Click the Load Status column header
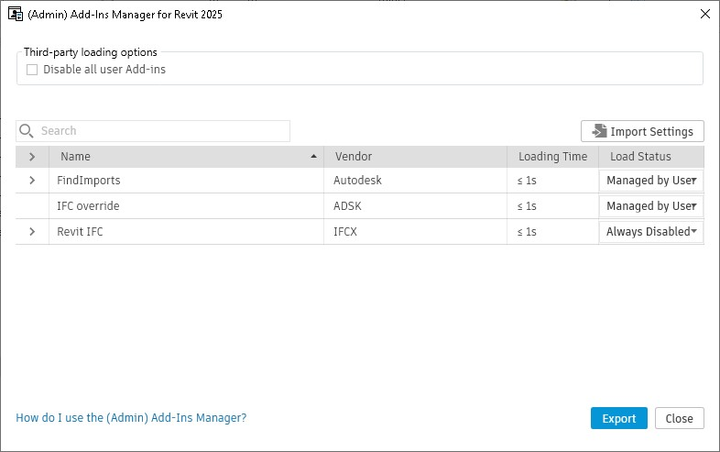 640,157
